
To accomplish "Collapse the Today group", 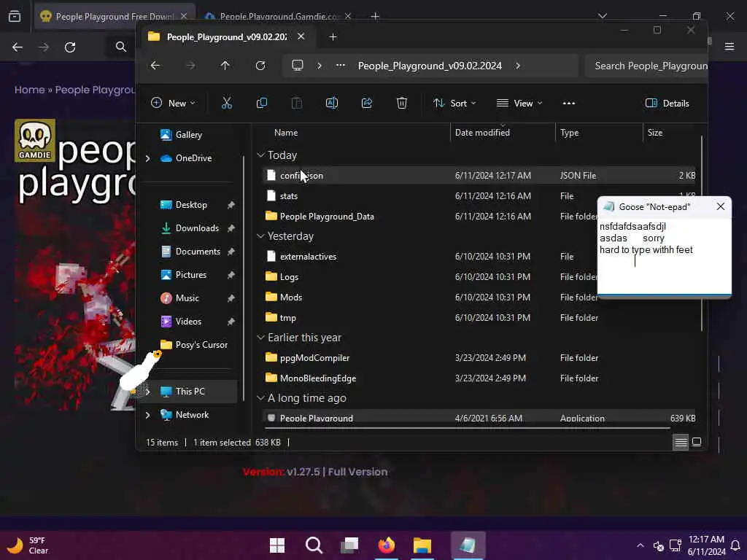I will pos(260,155).
